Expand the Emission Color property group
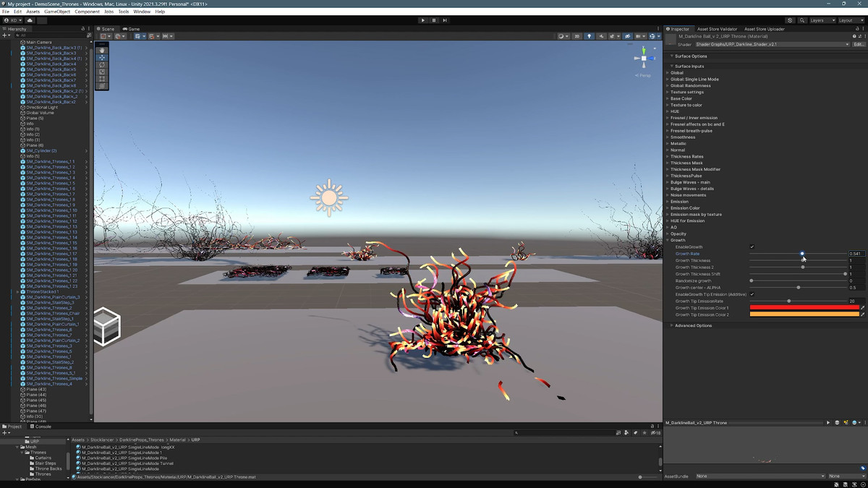Viewport: 868px width, 488px height. tap(684, 208)
